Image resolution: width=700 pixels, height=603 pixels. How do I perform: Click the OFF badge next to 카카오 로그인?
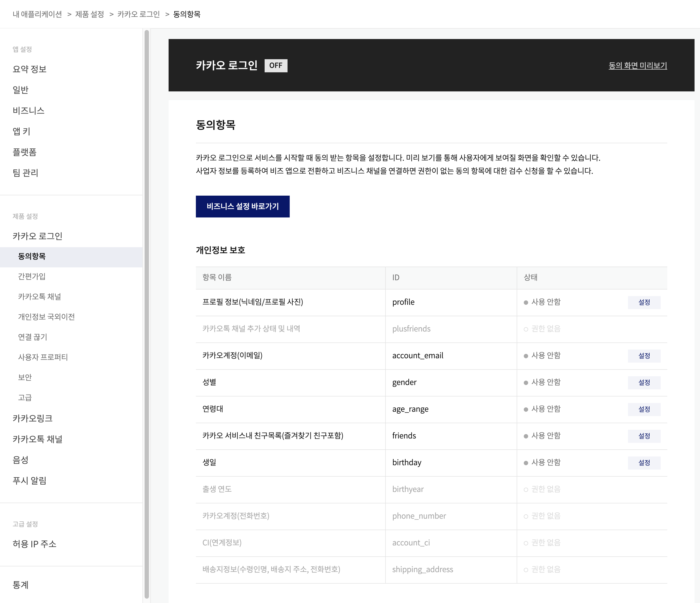point(275,65)
